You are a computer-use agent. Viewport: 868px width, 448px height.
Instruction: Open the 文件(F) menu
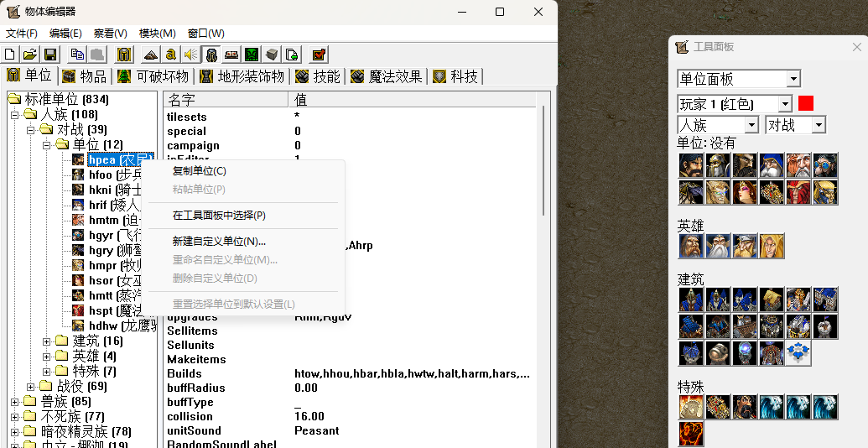[22, 34]
